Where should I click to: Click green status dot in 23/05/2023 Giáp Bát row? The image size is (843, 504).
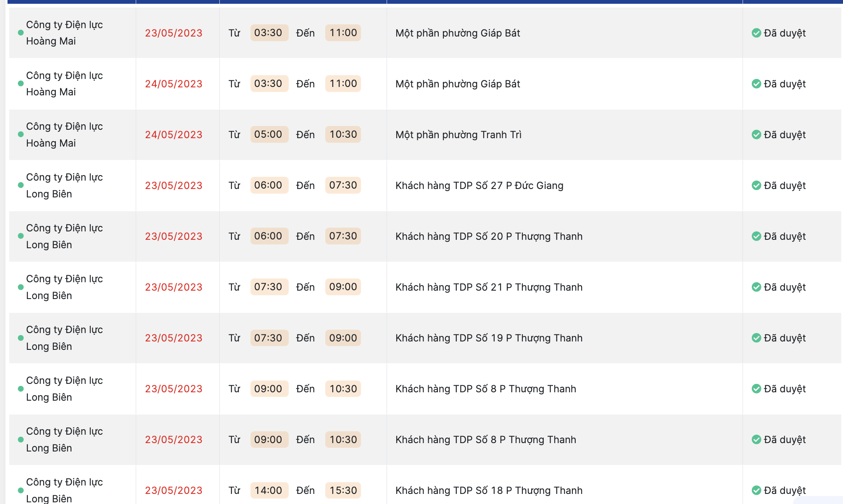click(21, 33)
